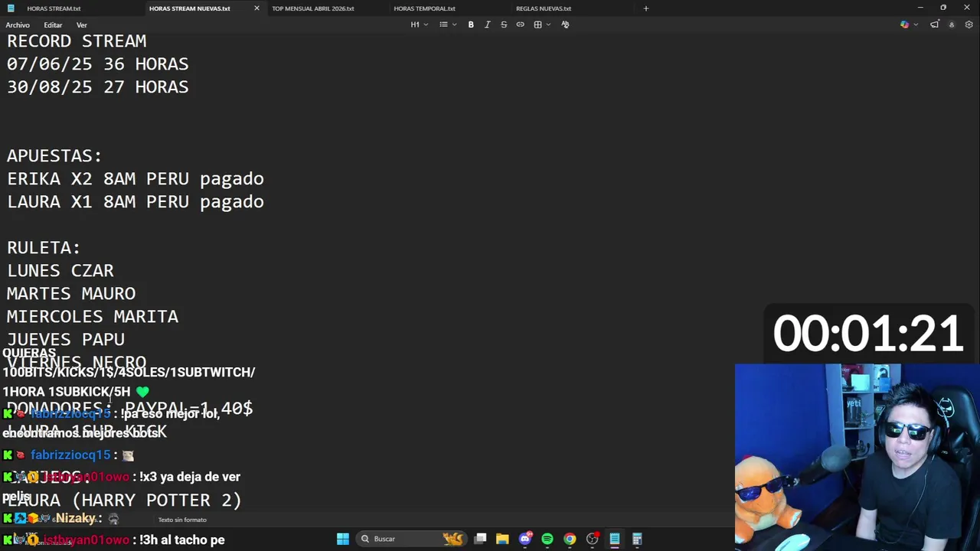Image resolution: width=980 pixels, height=551 pixels.
Task: Click the '30/08/25 27 HORAS' line
Action: 98,86
